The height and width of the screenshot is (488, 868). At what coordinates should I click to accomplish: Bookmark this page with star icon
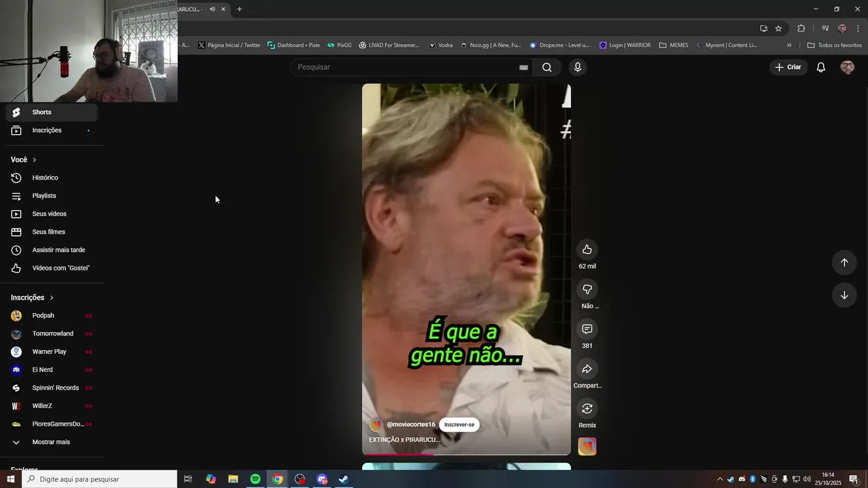click(x=778, y=28)
